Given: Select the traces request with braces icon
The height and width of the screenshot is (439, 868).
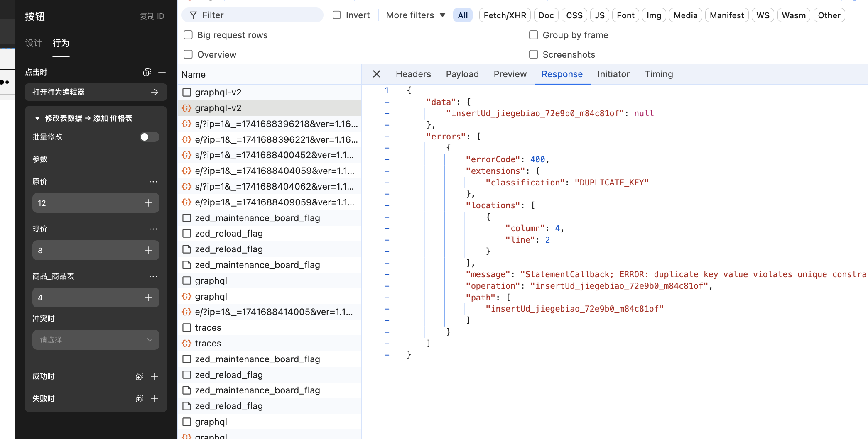Looking at the screenshot, I should click(x=270, y=343).
